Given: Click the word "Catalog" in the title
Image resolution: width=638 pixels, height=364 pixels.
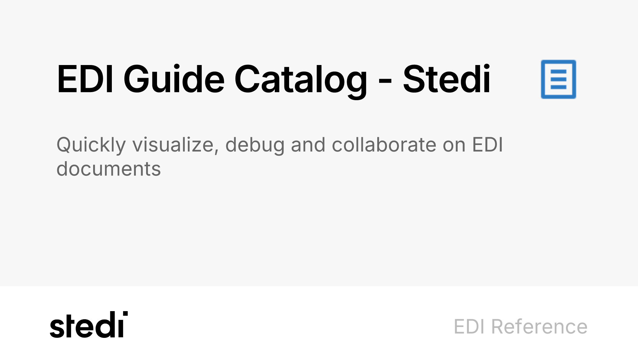Looking at the screenshot, I should (301, 81).
